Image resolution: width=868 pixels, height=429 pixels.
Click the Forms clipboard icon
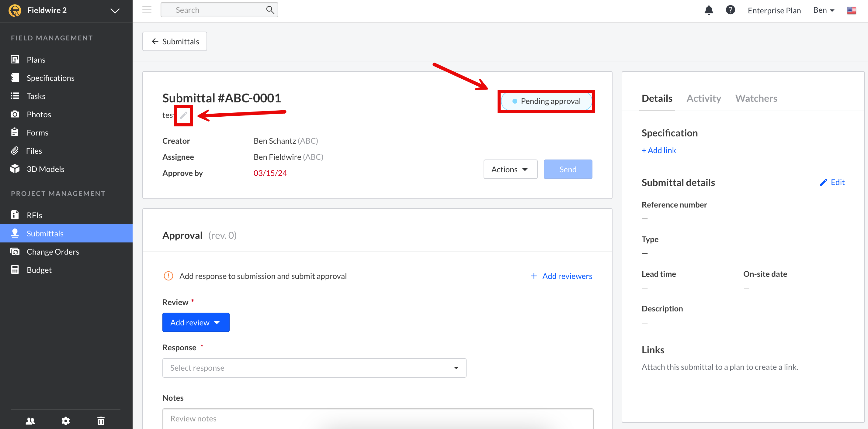pyautogui.click(x=15, y=132)
